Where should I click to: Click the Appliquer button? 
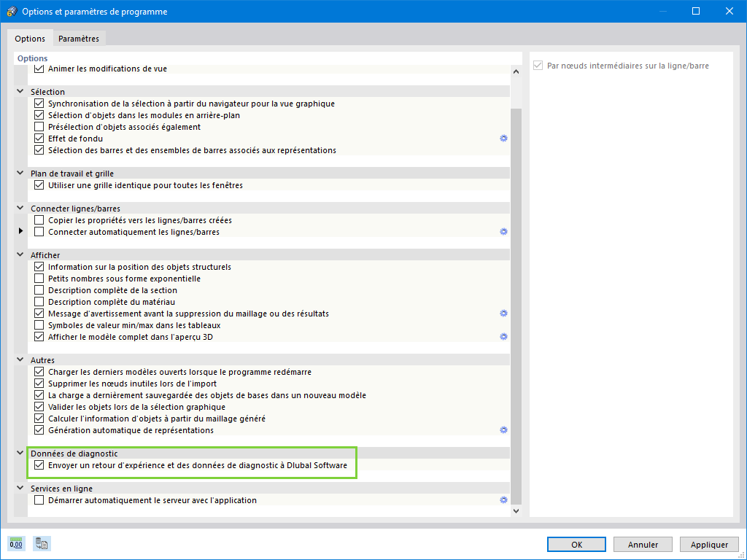click(709, 544)
